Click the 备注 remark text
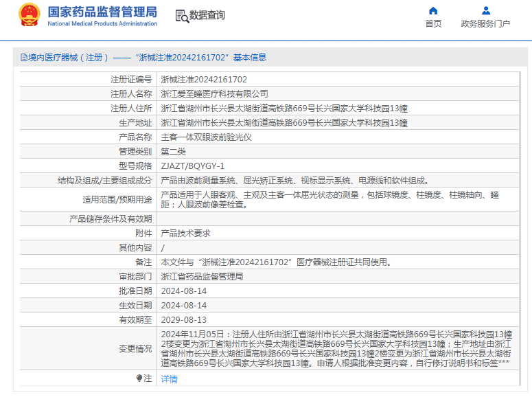The image size is (532, 397). coord(277,262)
